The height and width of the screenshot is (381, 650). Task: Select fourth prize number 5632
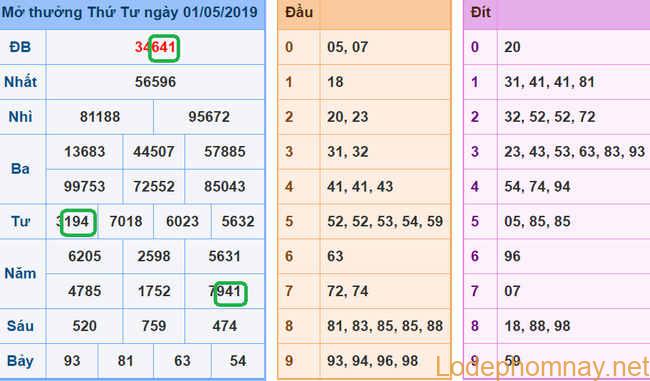click(238, 221)
